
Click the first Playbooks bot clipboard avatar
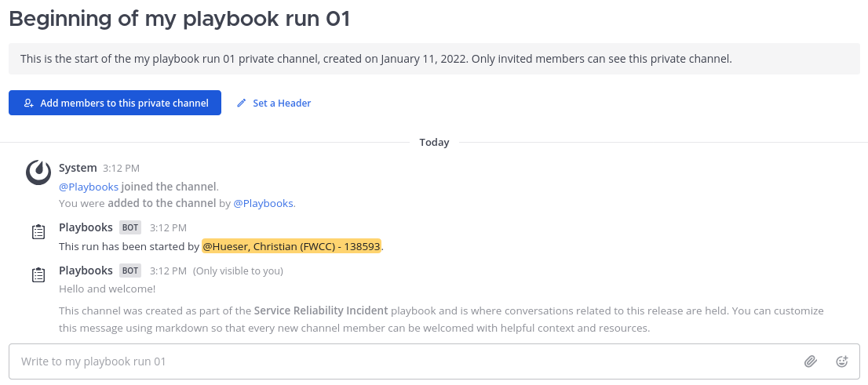click(x=38, y=232)
